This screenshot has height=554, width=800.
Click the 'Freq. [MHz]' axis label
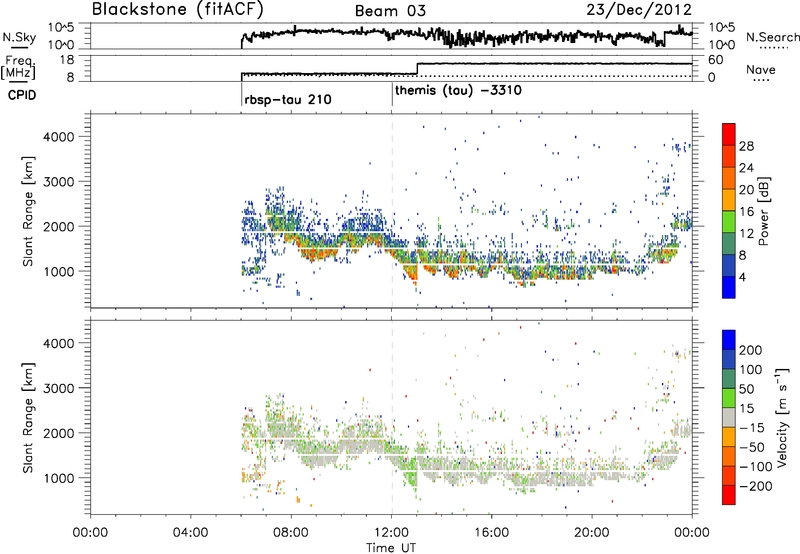[x=18, y=68]
